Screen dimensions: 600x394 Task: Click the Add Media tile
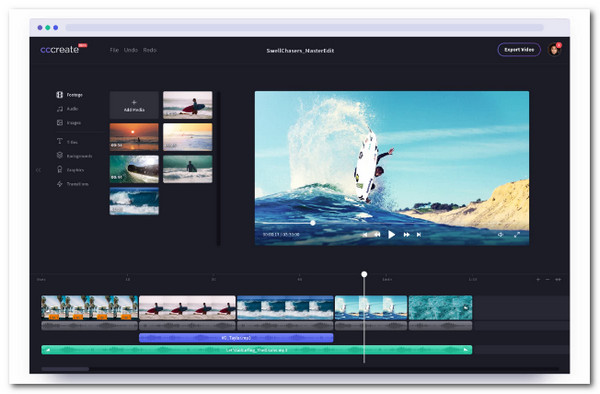tap(134, 105)
